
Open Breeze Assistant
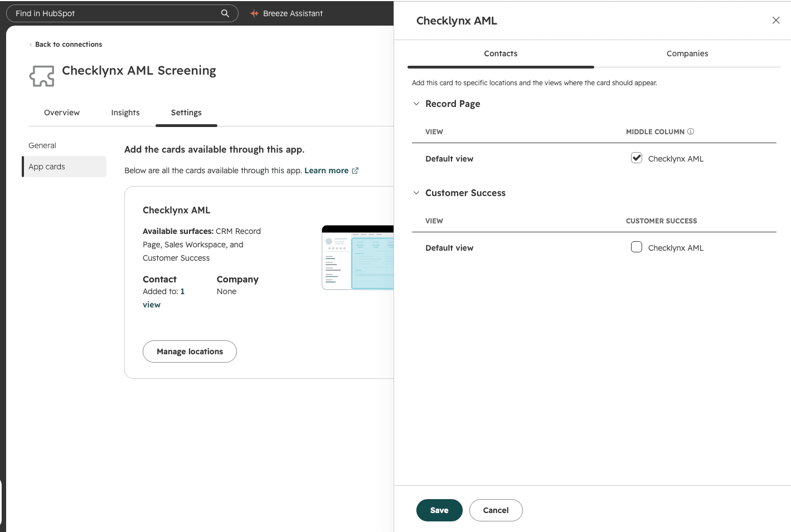(287, 13)
